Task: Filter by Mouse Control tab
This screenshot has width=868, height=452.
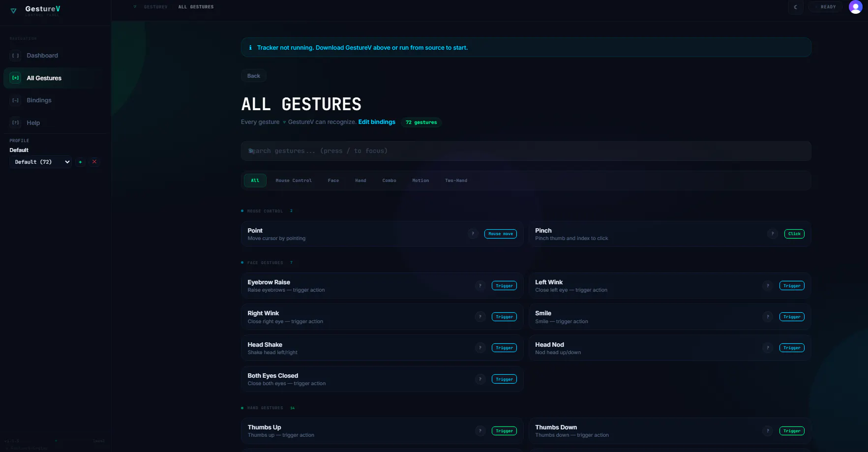Action: [294, 181]
